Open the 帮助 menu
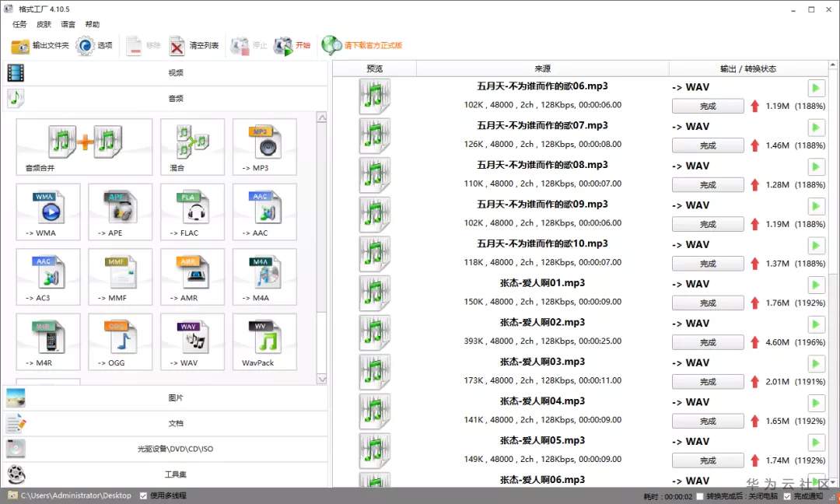The height and width of the screenshot is (504, 840). 92,24
